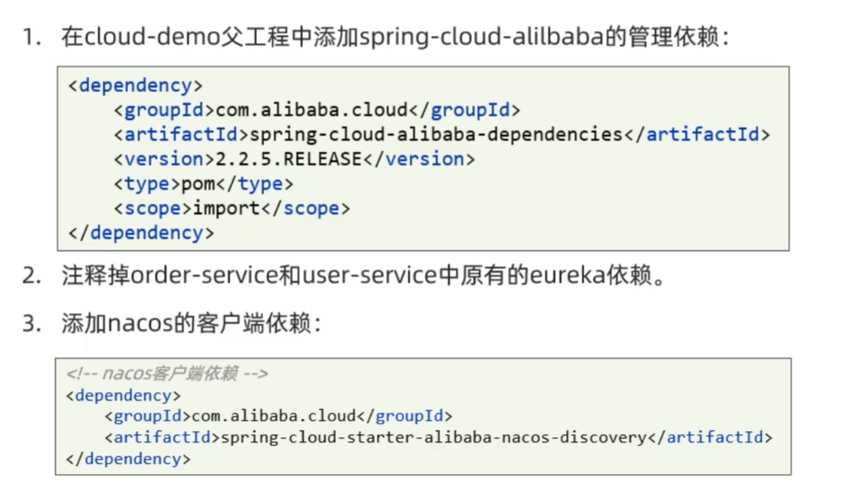
Task: Click the spring-cloud-starter-alibaba-nacos-discovery artifactId text
Action: (433, 437)
